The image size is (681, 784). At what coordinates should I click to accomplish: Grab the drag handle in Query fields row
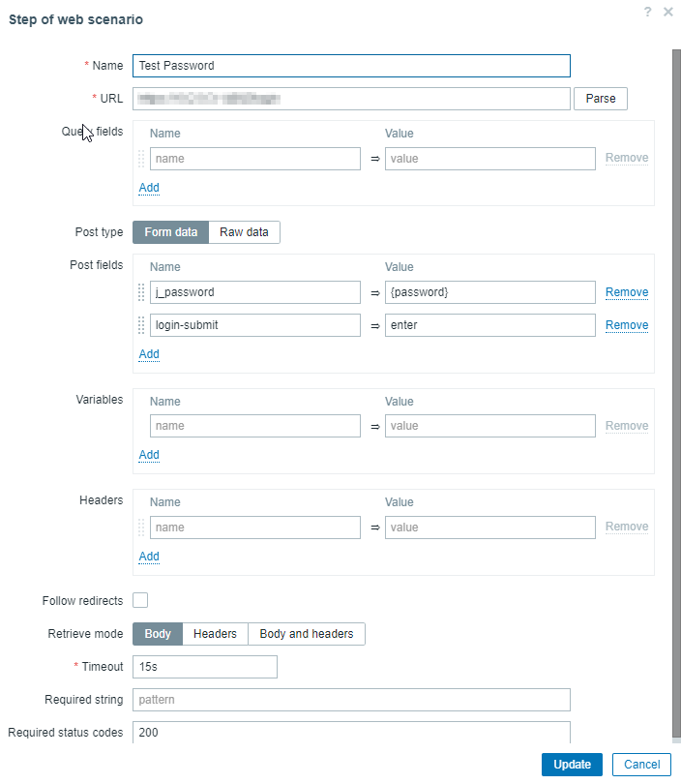point(141,159)
